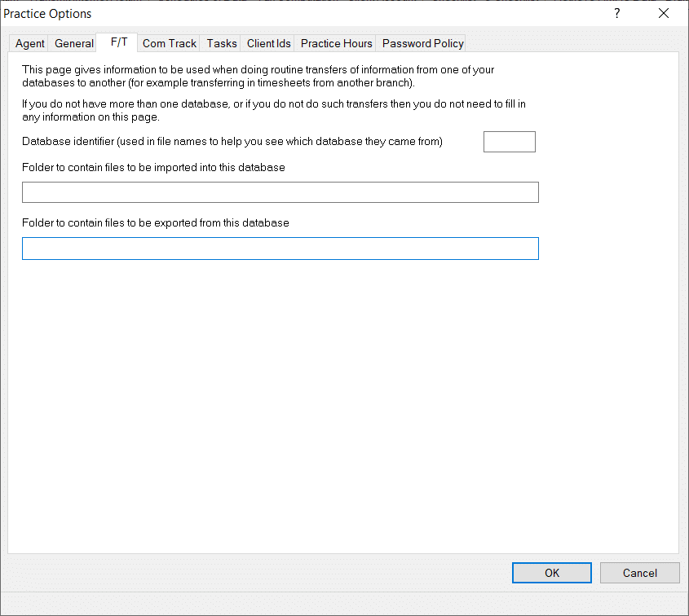Screen dimensions: 689x616
Task: Click the Cancel button
Action: click(639, 573)
